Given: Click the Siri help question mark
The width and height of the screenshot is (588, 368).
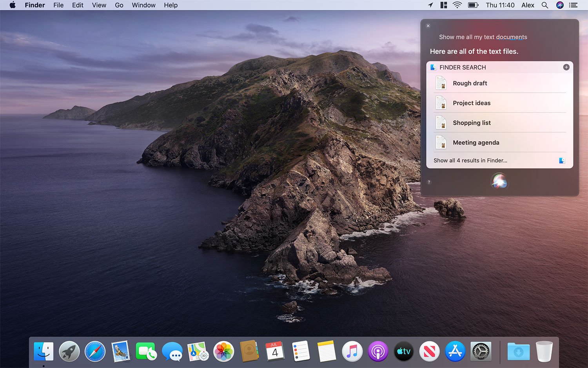Looking at the screenshot, I should (429, 182).
